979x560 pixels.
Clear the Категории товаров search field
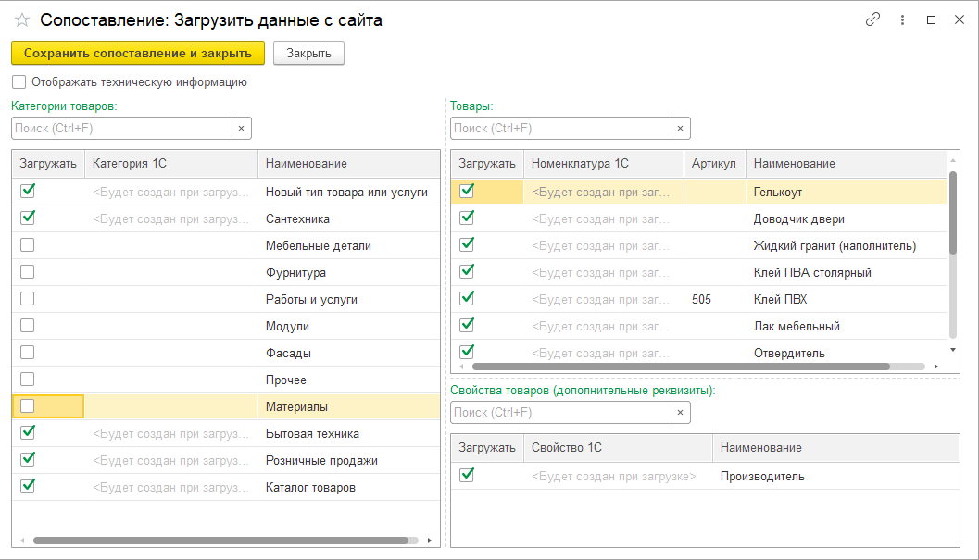241,129
